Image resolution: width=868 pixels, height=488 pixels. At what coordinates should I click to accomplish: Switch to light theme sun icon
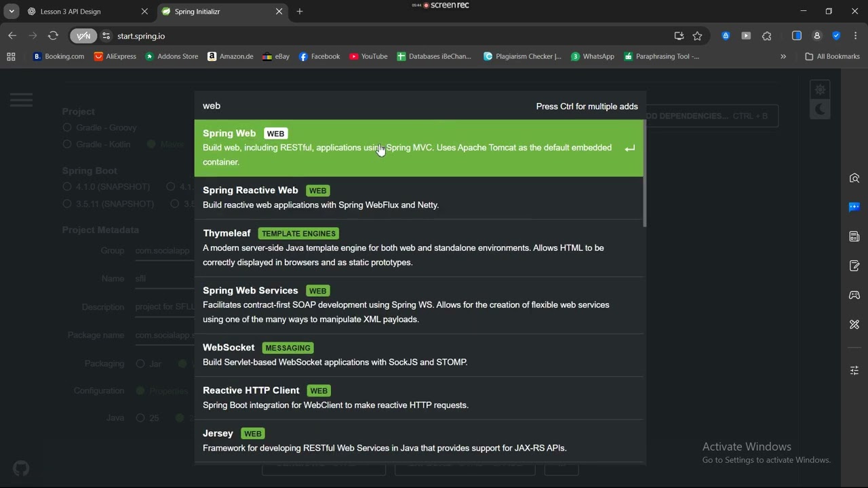821,89
